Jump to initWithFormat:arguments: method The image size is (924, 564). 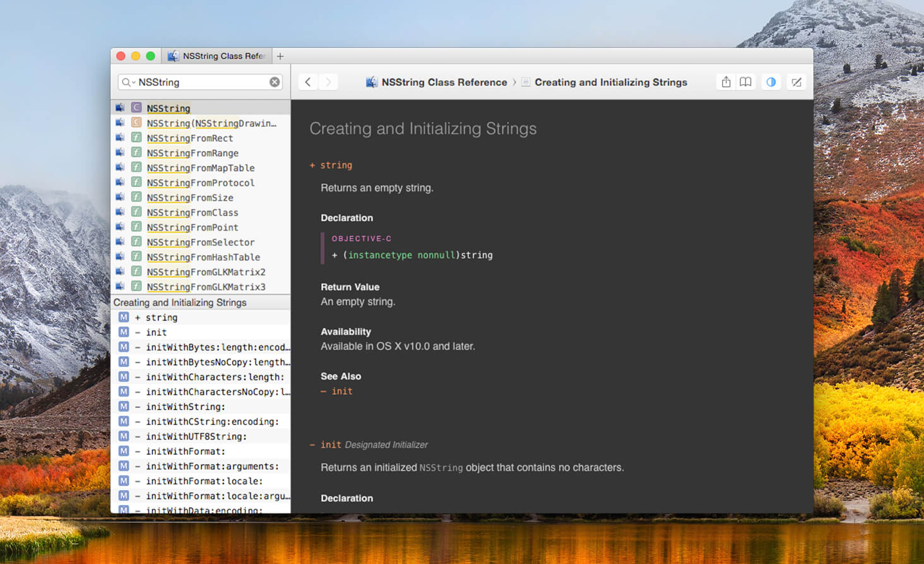point(201,465)
